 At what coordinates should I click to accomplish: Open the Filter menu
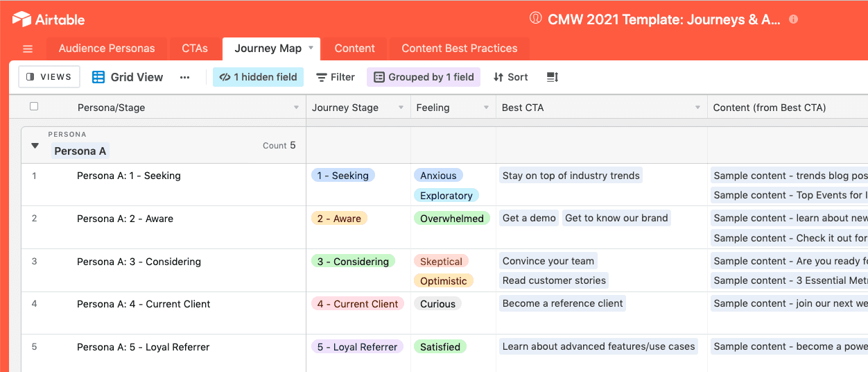(x=336, y=77)
